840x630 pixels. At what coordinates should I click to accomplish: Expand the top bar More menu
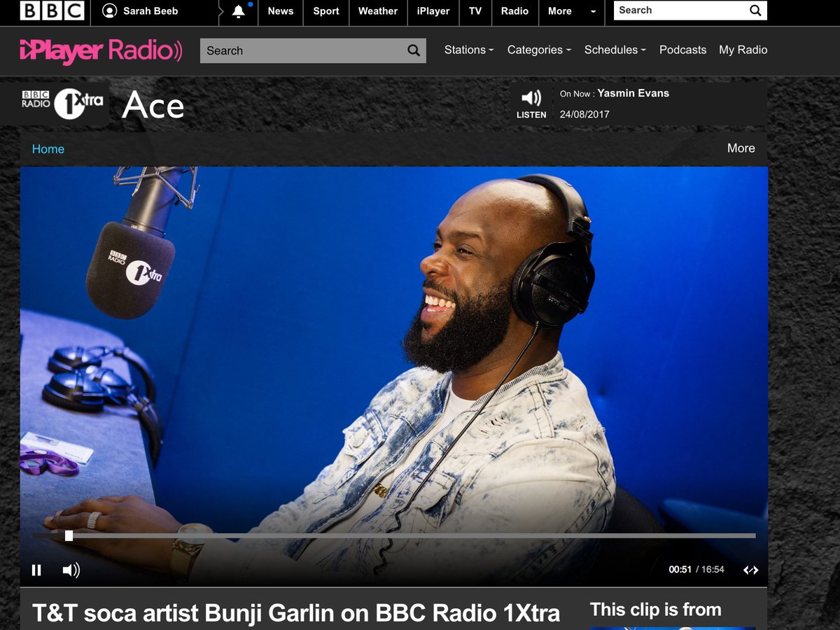572,11
